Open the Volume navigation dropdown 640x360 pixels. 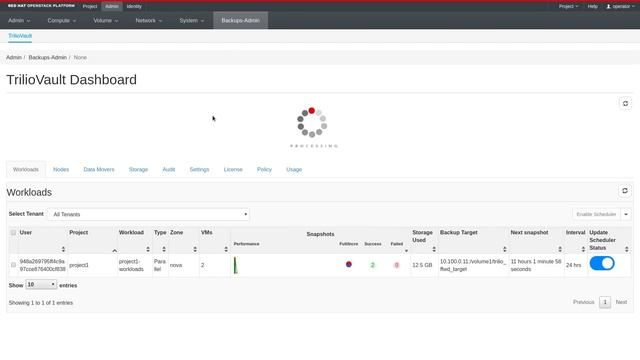pyautogui.click(x=106, y=20)
